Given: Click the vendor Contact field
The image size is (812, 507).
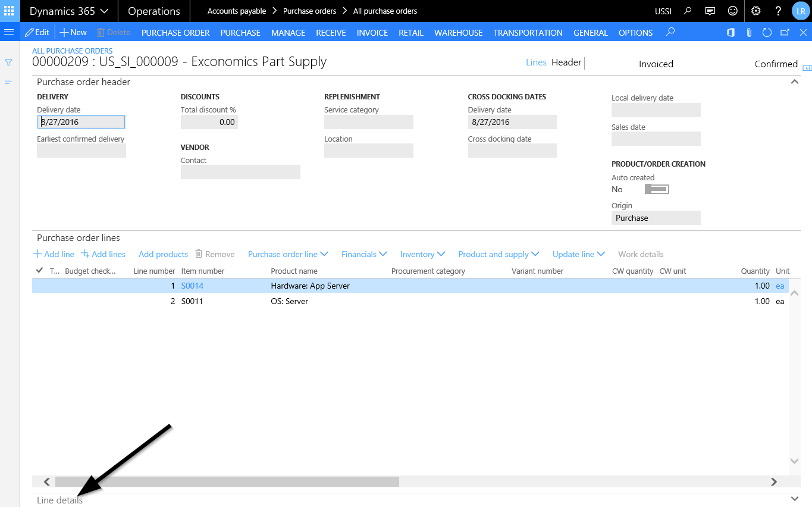Looking at the screenshot, I should pyautogui.click(x=240, y=172).
